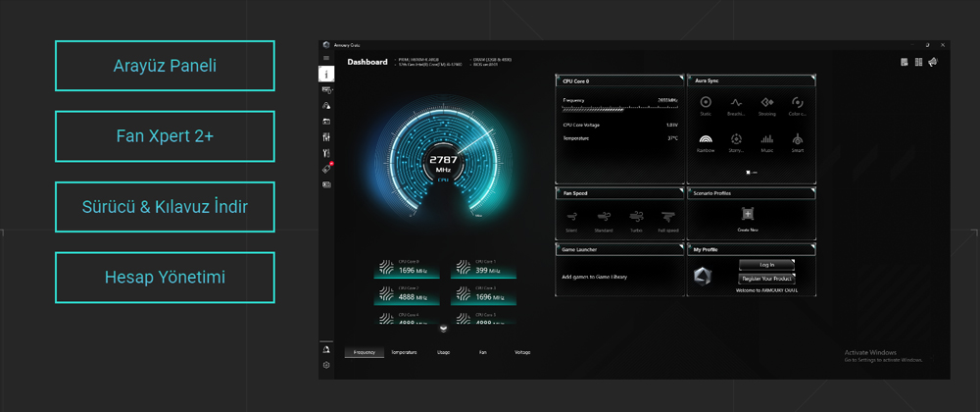The width and height of the screenshot is (980, 412).
Task: Expand the CPU core list down arrow
Action: [x=443, y=329]
